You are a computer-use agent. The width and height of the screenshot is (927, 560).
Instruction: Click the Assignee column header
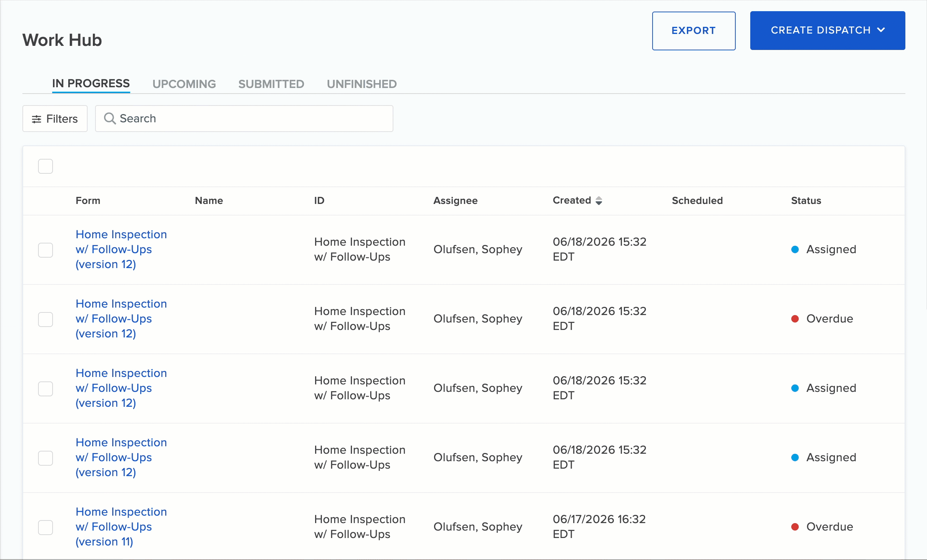tap(455, 201)
